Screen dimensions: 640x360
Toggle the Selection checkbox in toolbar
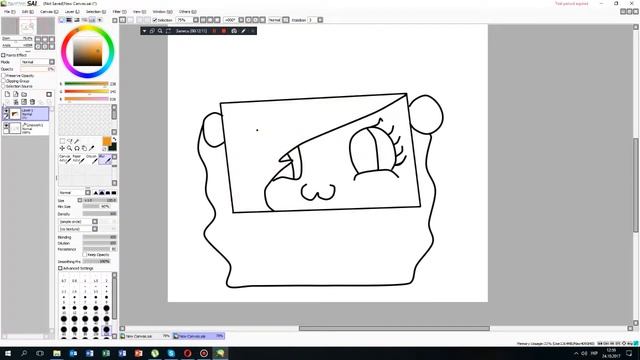coord(155,20)
